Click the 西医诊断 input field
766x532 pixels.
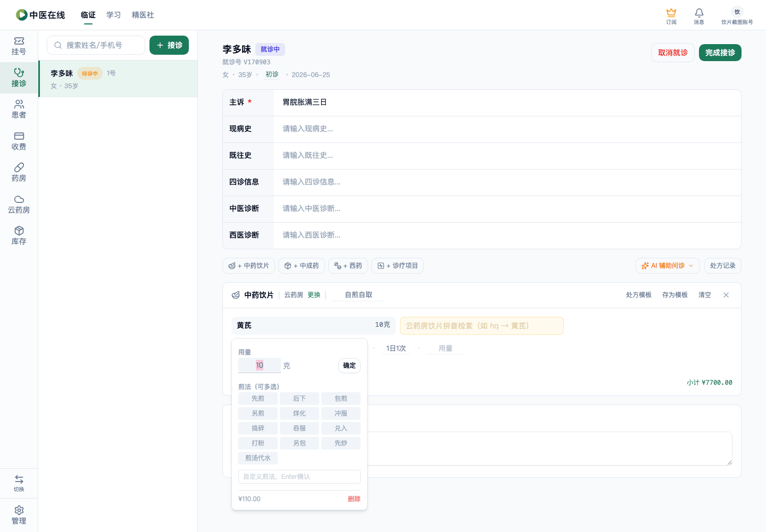507,235
